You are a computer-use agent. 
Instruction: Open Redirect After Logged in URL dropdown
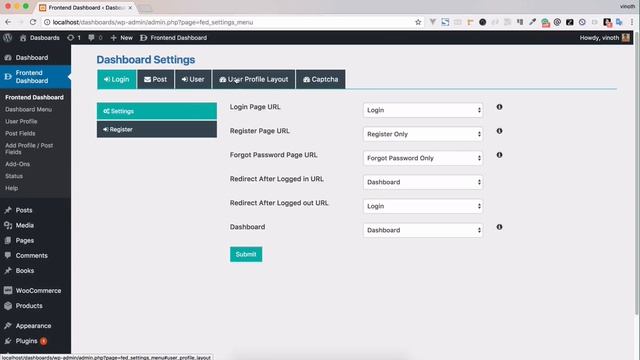pyautogui.click(x=423, y=182)
